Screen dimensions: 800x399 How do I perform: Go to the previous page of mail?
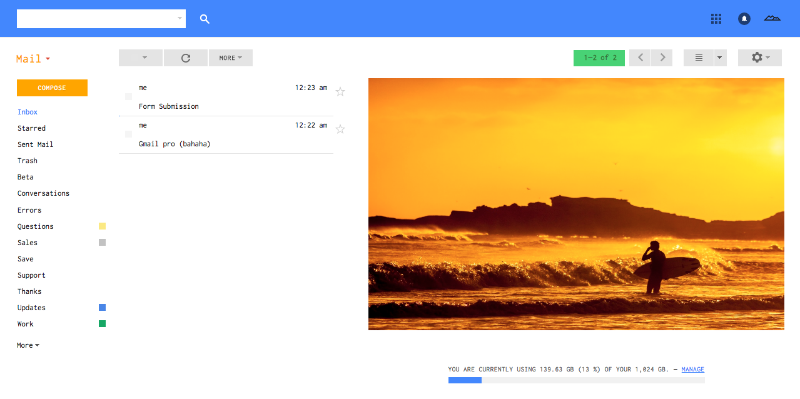point(640,58)
